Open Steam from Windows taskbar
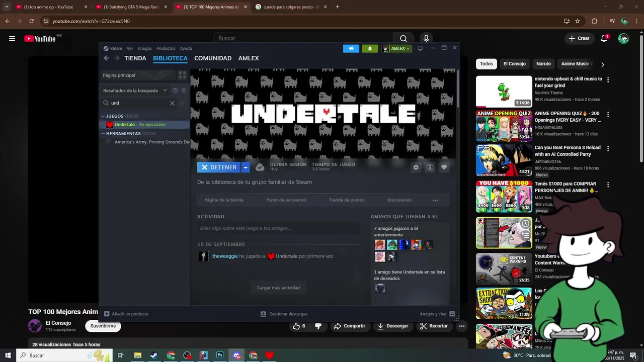 [154, 355]
